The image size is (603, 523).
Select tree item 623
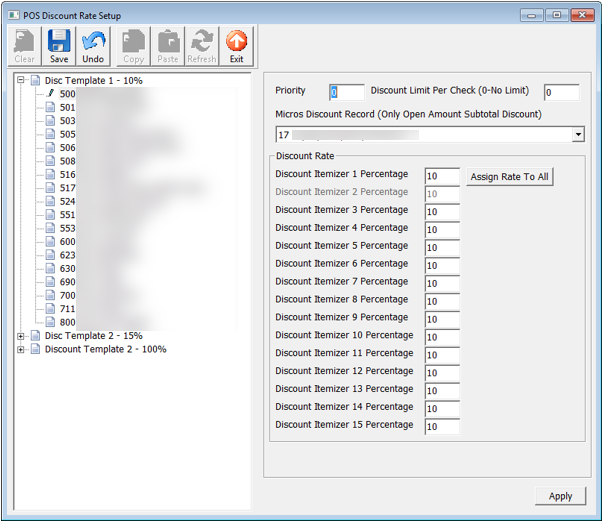tap(67, 255)
